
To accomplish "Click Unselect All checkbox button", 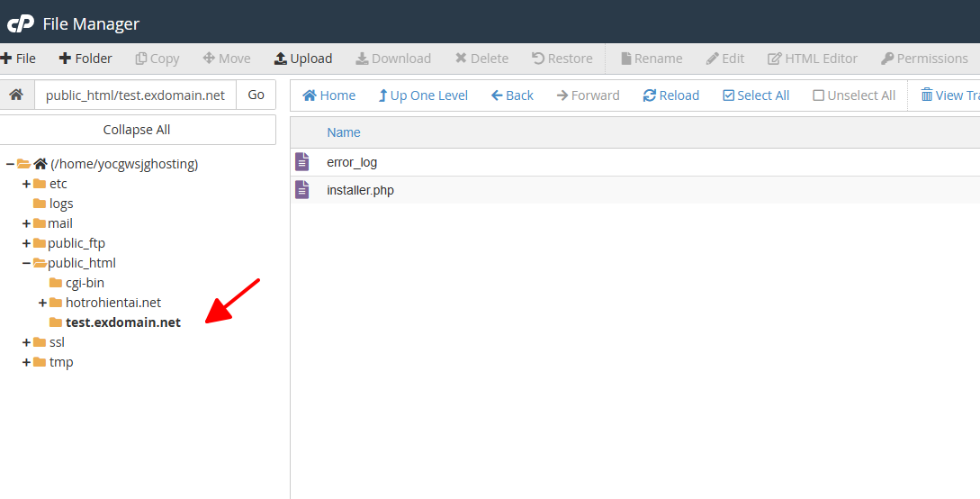I will click(853, 95).
